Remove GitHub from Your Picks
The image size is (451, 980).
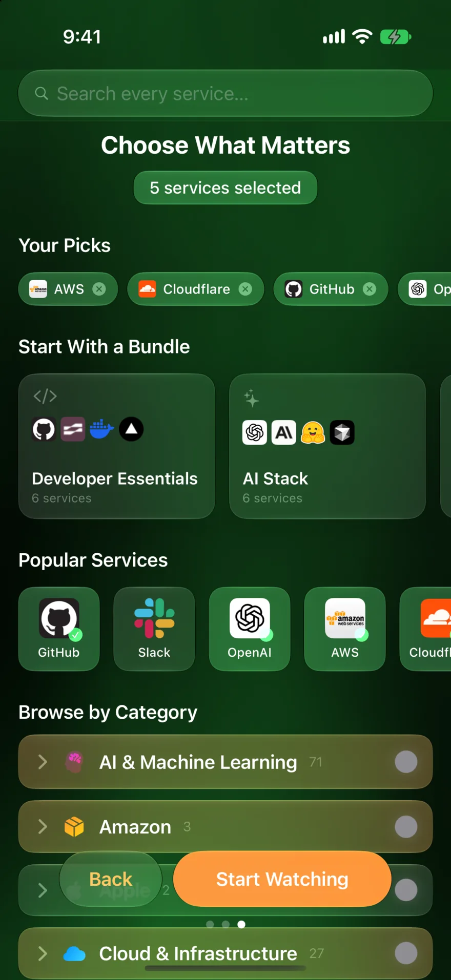click(x=370, y=289)
